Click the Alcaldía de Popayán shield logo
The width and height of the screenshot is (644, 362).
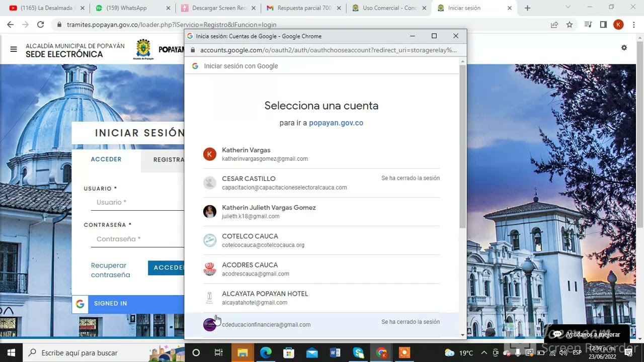(x=143, y=49)
